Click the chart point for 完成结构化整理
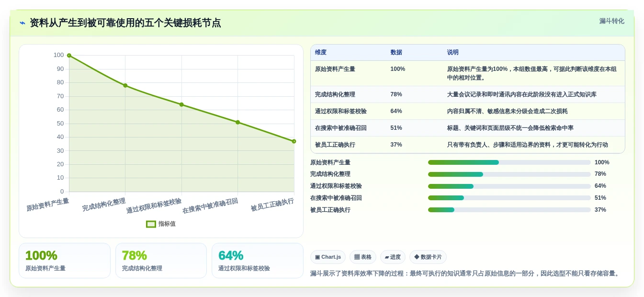This screenshot has width=644, height=297. coord(125,85)
